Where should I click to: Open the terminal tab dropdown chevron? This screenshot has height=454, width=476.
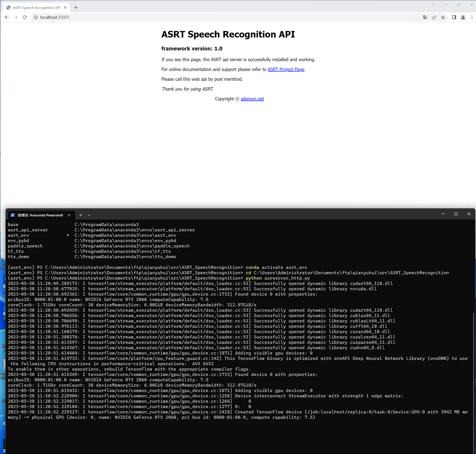coord(89,215)
